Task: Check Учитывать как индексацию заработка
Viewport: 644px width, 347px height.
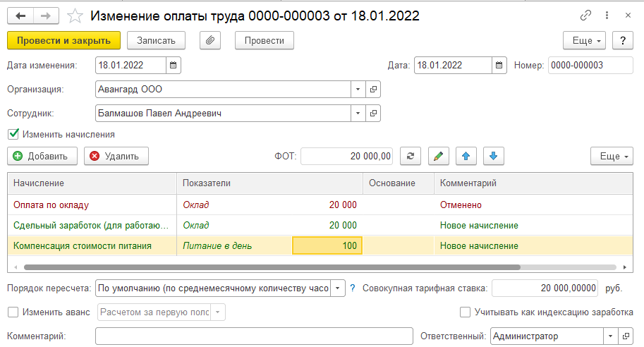Action: (466, 312)
